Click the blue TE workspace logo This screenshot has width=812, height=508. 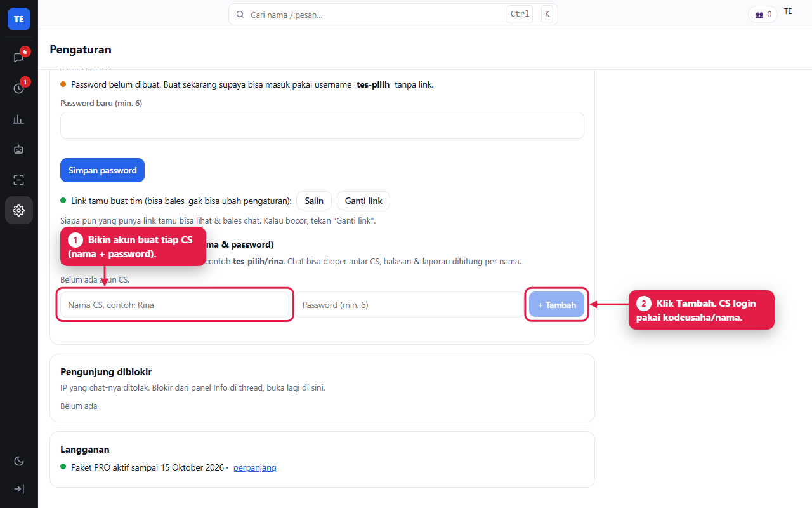(19, 19)
